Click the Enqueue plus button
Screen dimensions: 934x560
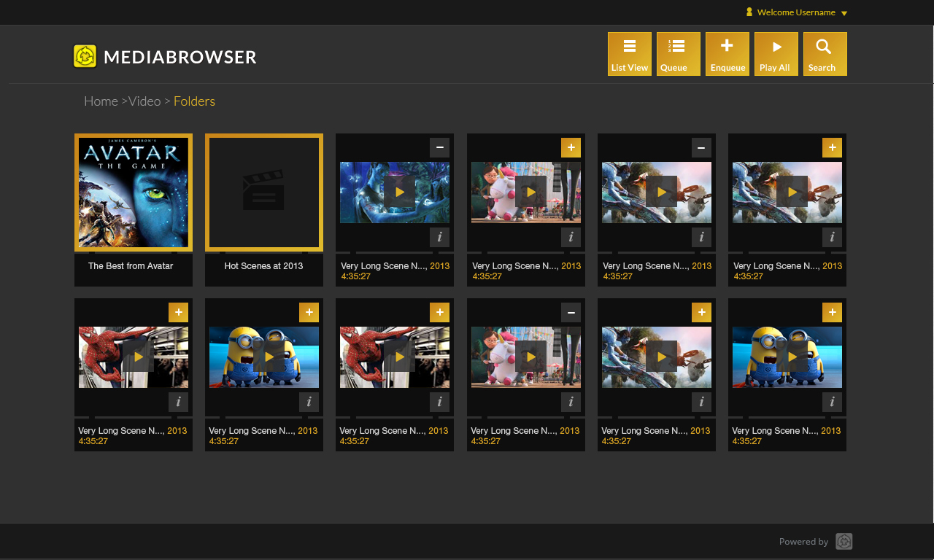click(x=727, y=54)
